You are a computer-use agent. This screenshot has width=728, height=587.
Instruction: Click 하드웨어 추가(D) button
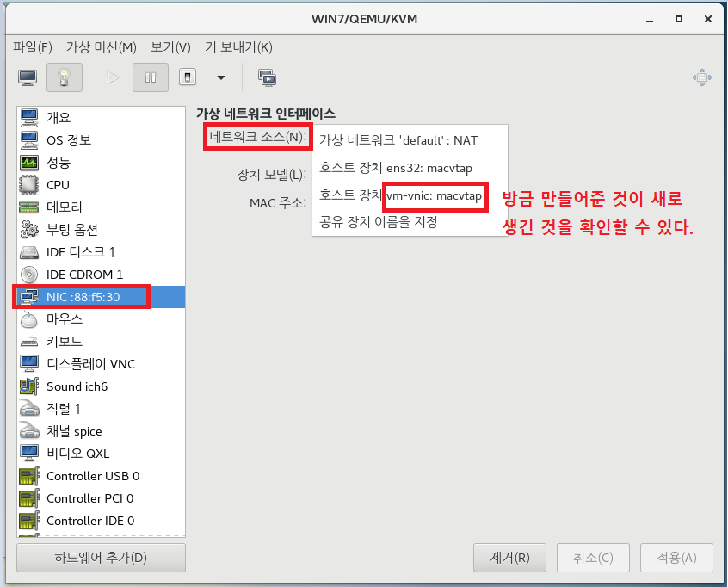[101, 558]
